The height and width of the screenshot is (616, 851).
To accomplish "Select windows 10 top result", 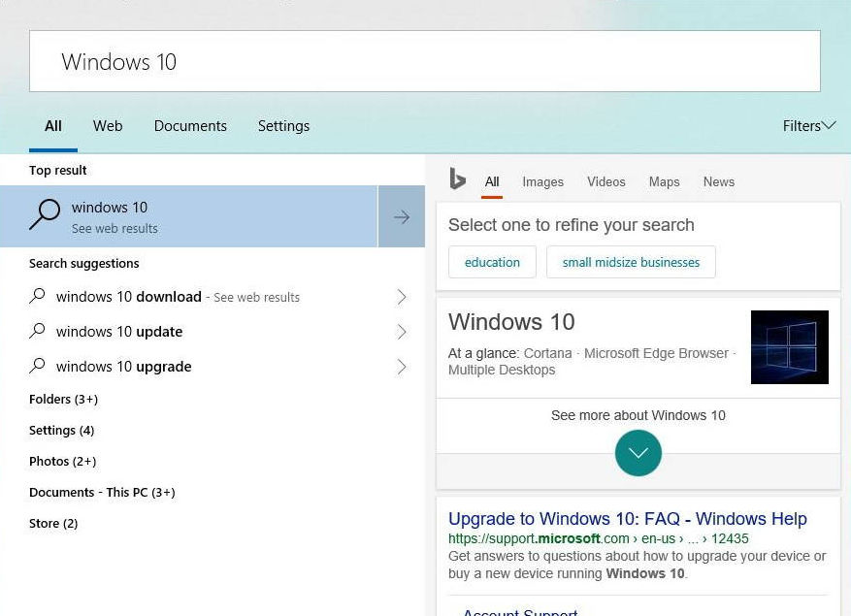I will point(188,216).
